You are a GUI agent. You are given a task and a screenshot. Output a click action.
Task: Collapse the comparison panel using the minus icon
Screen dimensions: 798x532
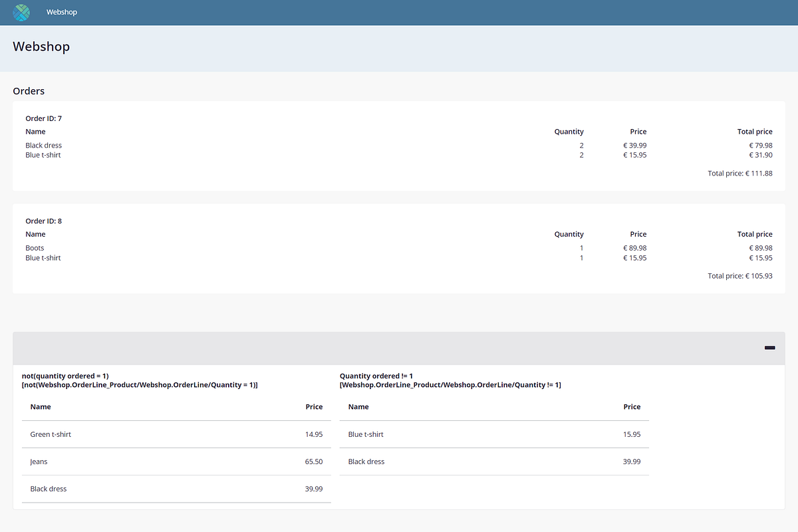(x=769, y=347)
